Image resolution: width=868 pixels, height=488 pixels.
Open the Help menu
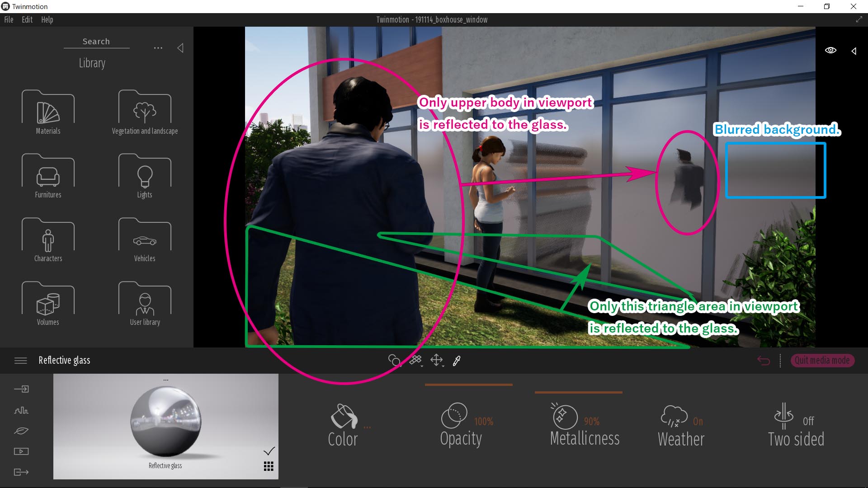(47, 19)
